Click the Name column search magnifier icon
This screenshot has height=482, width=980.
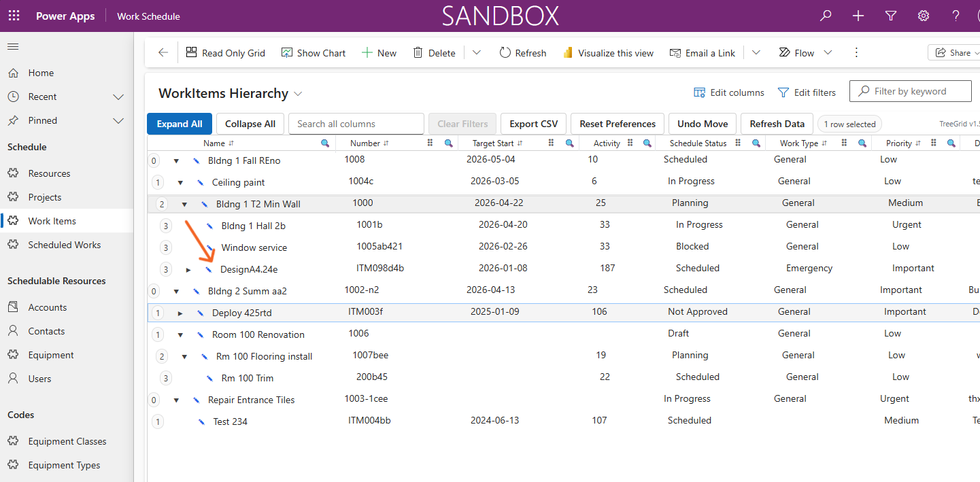click(x=325, y=143)
